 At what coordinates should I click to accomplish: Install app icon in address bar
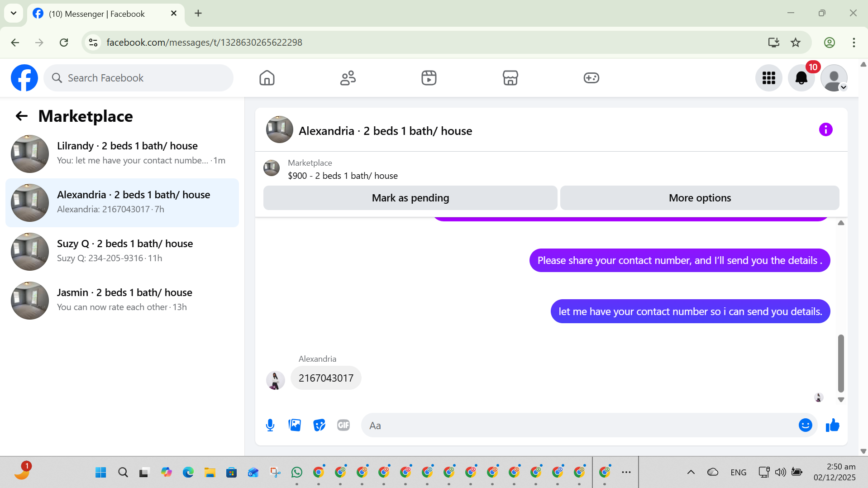[773, 43]
